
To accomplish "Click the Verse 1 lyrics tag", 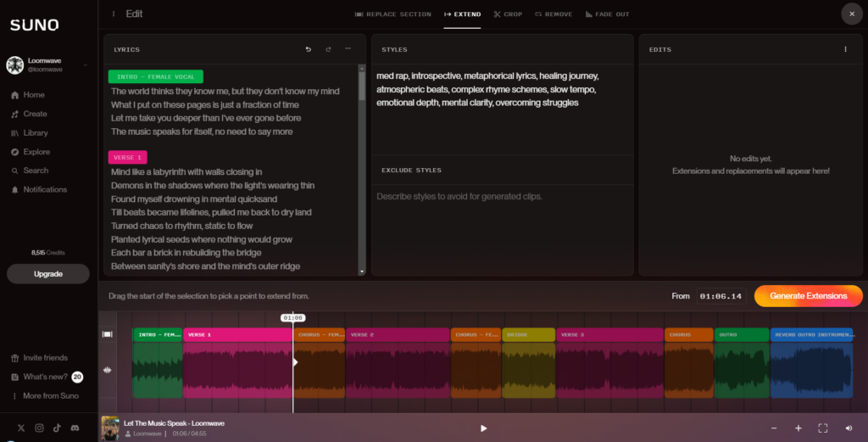I will coord(127,157).
